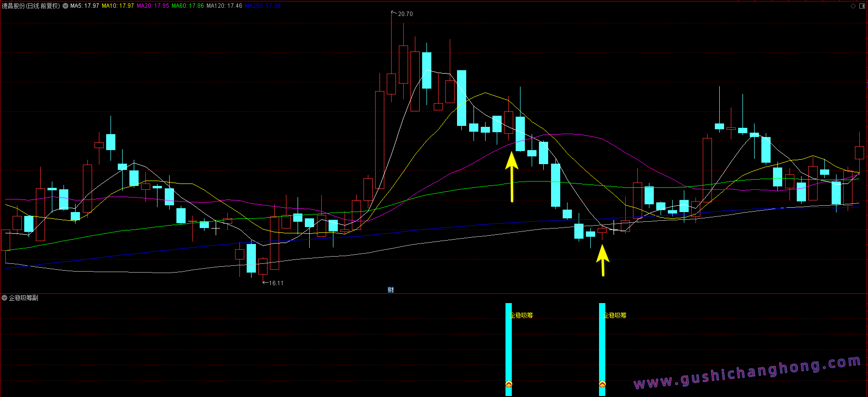
Task: Select the MA5 moving average label
Action: 84,6
